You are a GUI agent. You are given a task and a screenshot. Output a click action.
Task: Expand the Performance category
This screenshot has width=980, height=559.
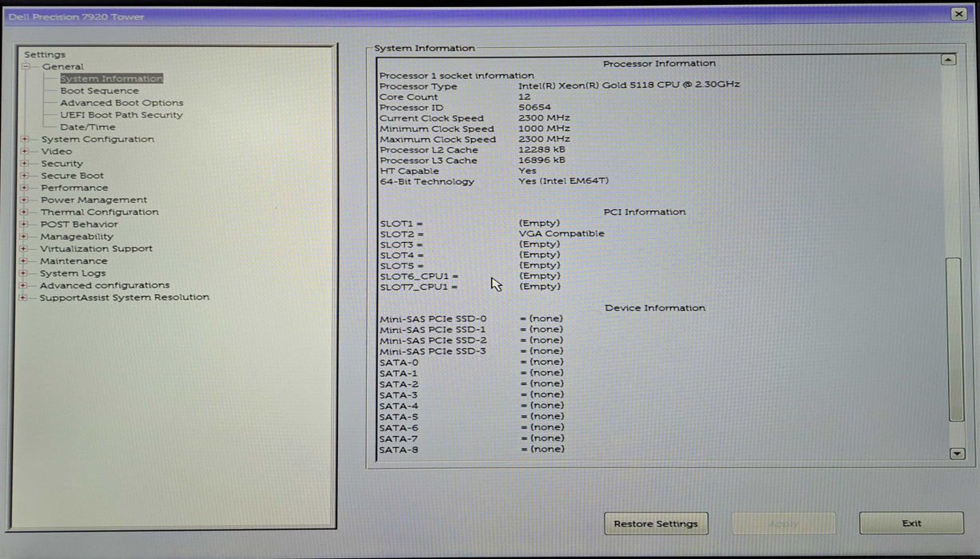click(25, 188)
